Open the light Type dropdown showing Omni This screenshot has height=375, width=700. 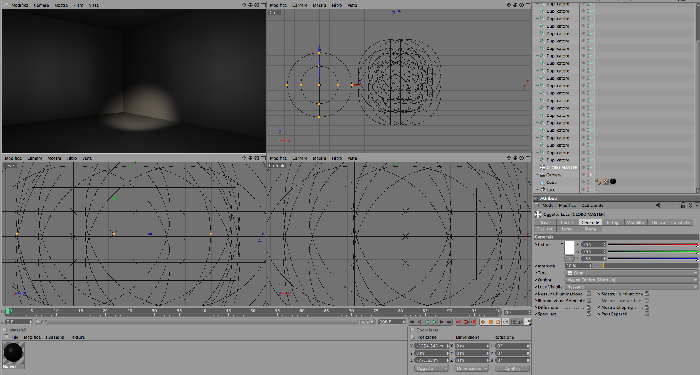(x=631, y=273)
